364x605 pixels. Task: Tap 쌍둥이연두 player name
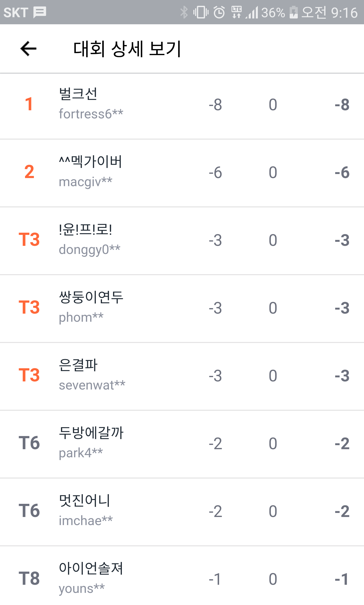[x=91, y=297]
